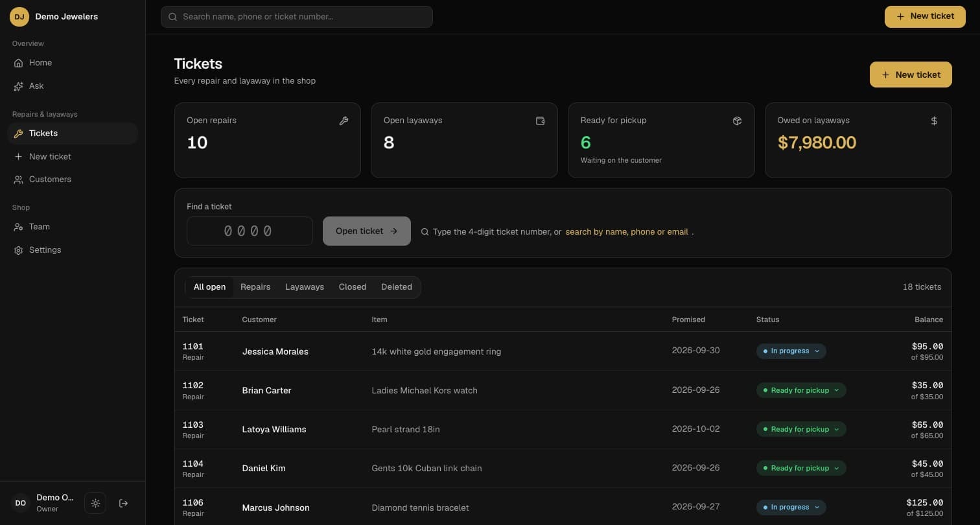Switch to the Deleted tab
The width and height of the screenshot is (980, 525).
[x=397, y=287]
